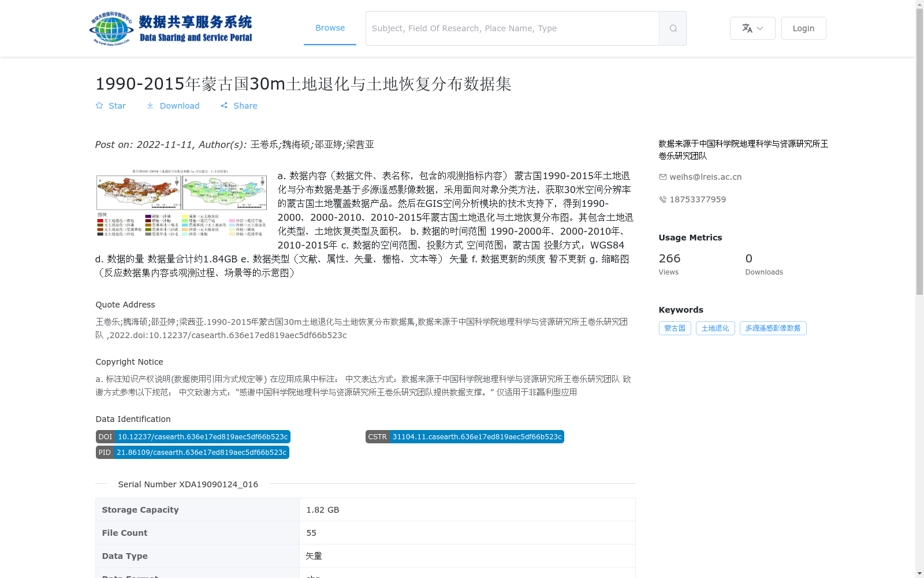The image size is (924, 578).
Task: Click the CSTR identifier badge
Action: coord(464,437)
